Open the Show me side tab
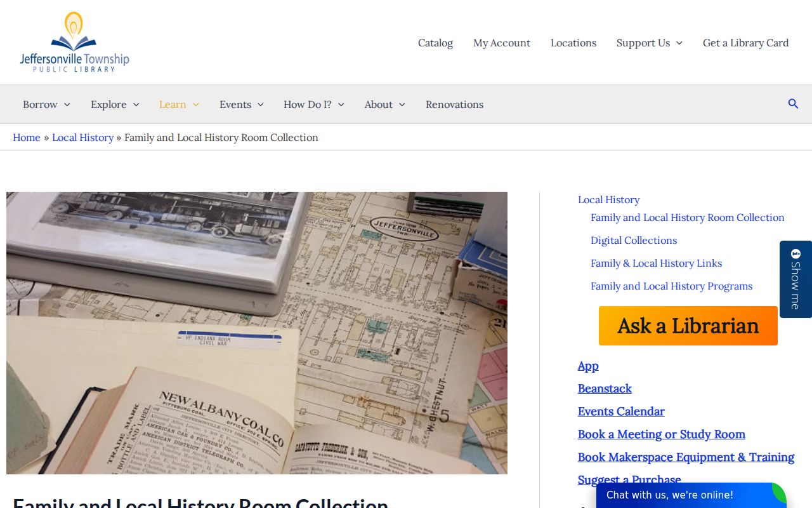Image resolution: width=812 pixels, height=508 pixels. point(796,279)
